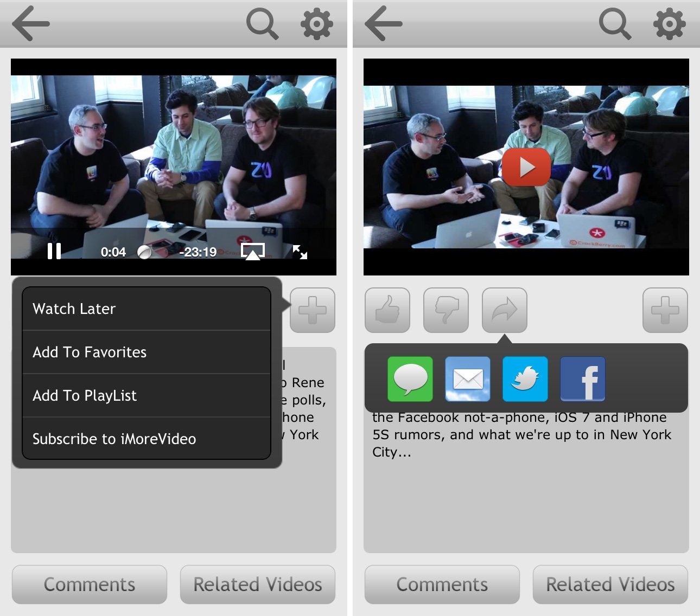Viewport: 700px width, 616px height.
Task: Open Comments on the right screen
Action: tap(442, 585)
